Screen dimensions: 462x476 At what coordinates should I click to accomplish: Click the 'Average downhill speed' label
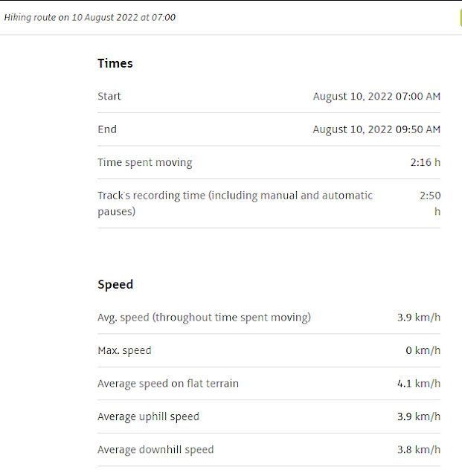click(x=155, y=449)
